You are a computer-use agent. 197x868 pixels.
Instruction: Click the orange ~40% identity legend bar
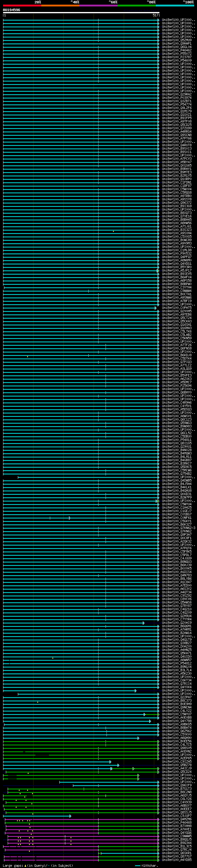pyautogui.click(x=60, y=6)
